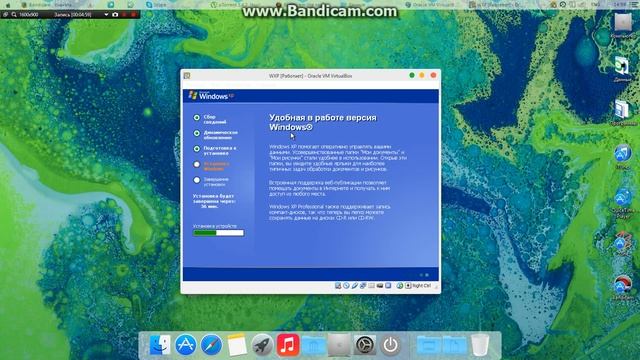The height and width of the screenshot is (360, 640).
Task: Click the first red Bandicam recording button
Action: [124, 15]
